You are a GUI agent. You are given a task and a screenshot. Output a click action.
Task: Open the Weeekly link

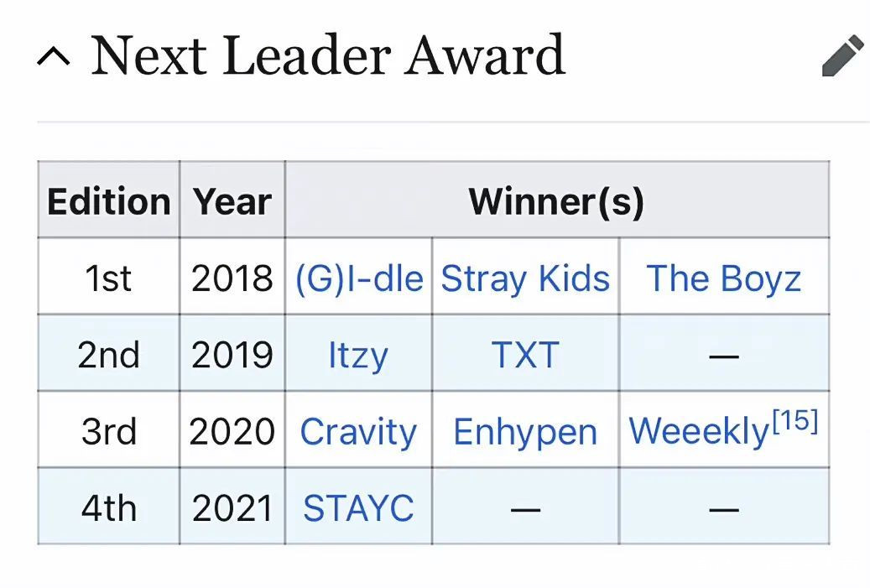pos(699,432)
